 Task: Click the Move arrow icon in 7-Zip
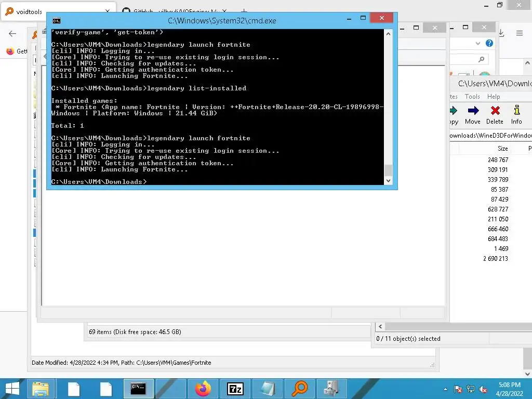(473, 111)
